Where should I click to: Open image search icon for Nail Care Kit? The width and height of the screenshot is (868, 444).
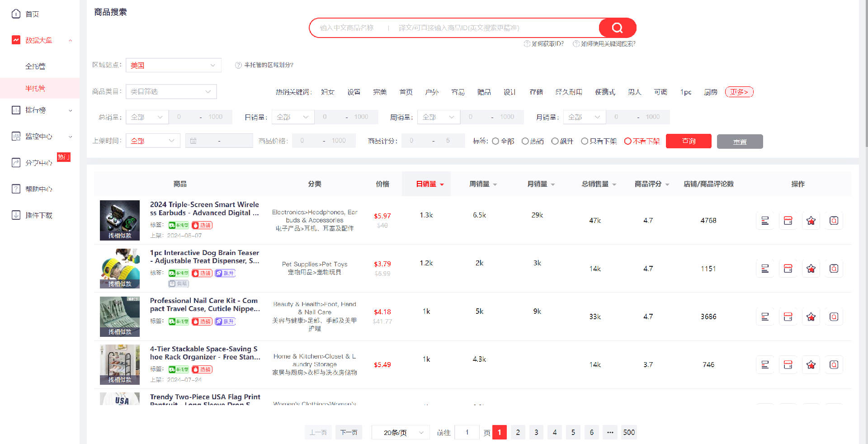[x=834, y=316]
